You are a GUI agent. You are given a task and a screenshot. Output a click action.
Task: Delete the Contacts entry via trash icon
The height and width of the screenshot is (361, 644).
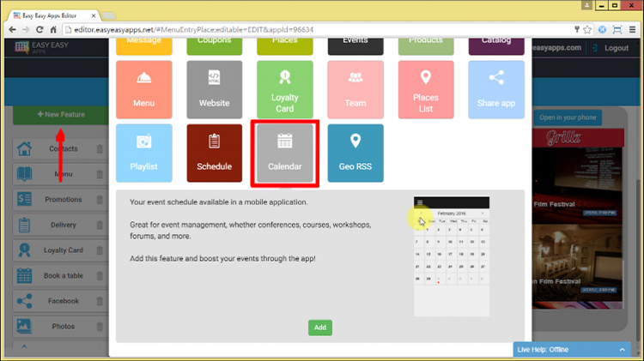[x=100, y=149]
